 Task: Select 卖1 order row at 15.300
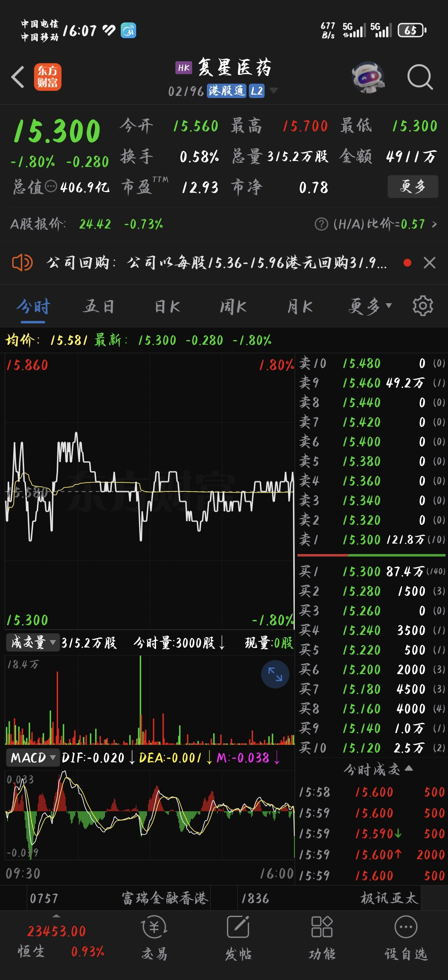pos(372,539)
